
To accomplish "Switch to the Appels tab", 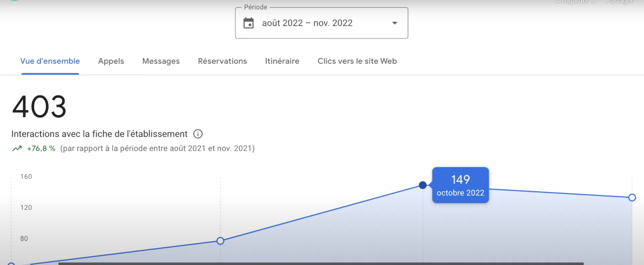I will coord(111,61).
